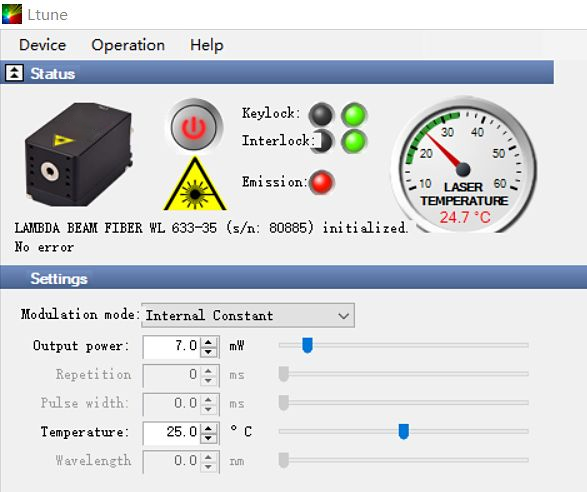Open the Modulation mode dropdown
587x492 pixels.
pos(248,315)
